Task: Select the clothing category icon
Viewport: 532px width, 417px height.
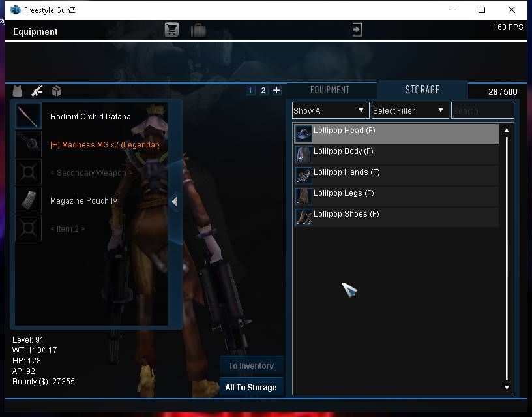Action: 18,91
